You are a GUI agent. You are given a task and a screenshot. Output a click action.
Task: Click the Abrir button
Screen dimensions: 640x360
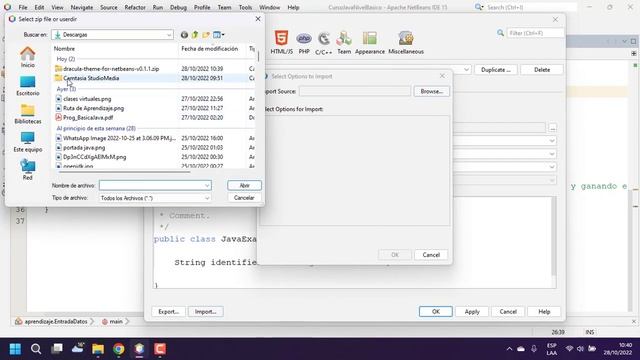(244, 185)
